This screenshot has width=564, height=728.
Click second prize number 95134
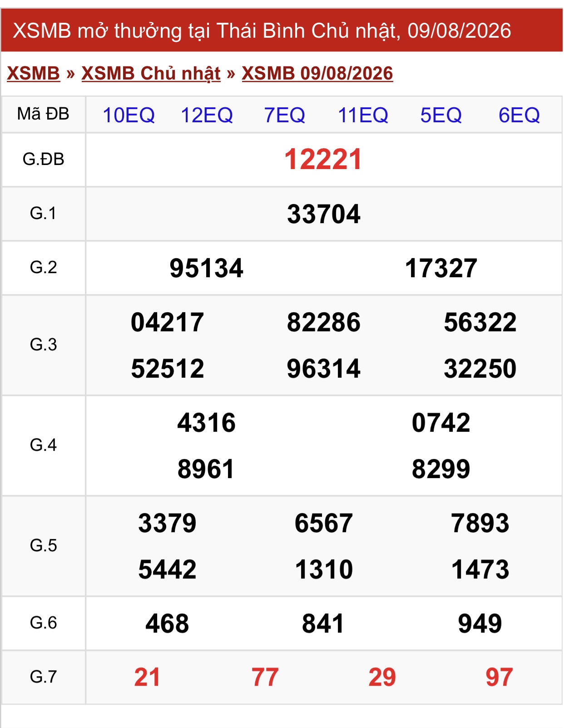(207, 268)
